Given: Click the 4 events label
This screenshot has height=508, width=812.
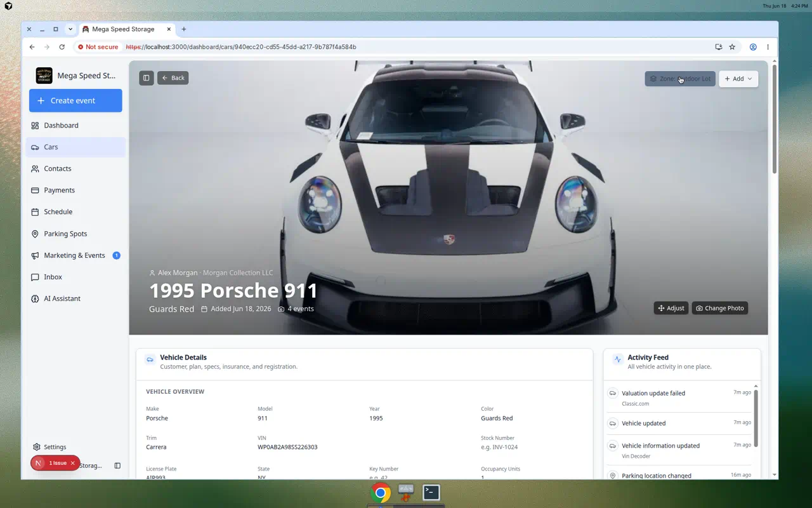Looking at the screenshot, I should pyautogui.click(x=301, y=309).
